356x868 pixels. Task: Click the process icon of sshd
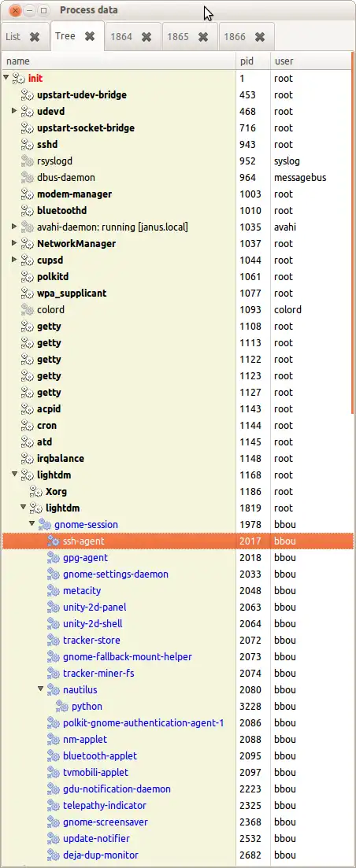click(x=28, y=145)
